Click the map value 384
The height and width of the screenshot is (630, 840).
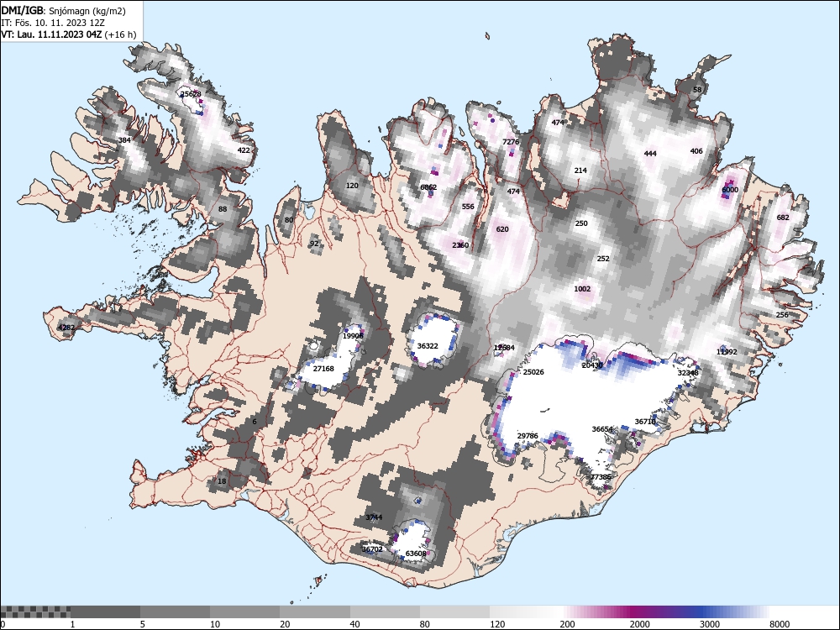pyautogui.click(x=124, y=140)
